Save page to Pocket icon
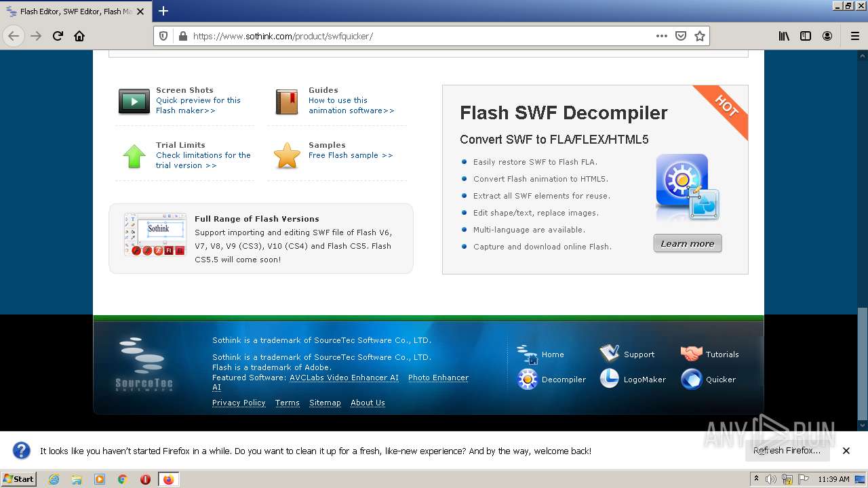 click(x=681, y=36)
